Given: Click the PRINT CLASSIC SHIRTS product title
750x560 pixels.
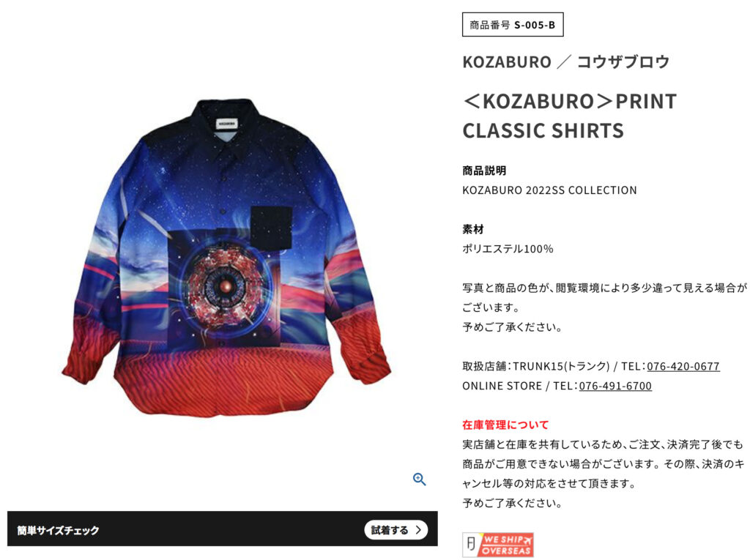Looking at the screenshot, I should click(569, 116).
